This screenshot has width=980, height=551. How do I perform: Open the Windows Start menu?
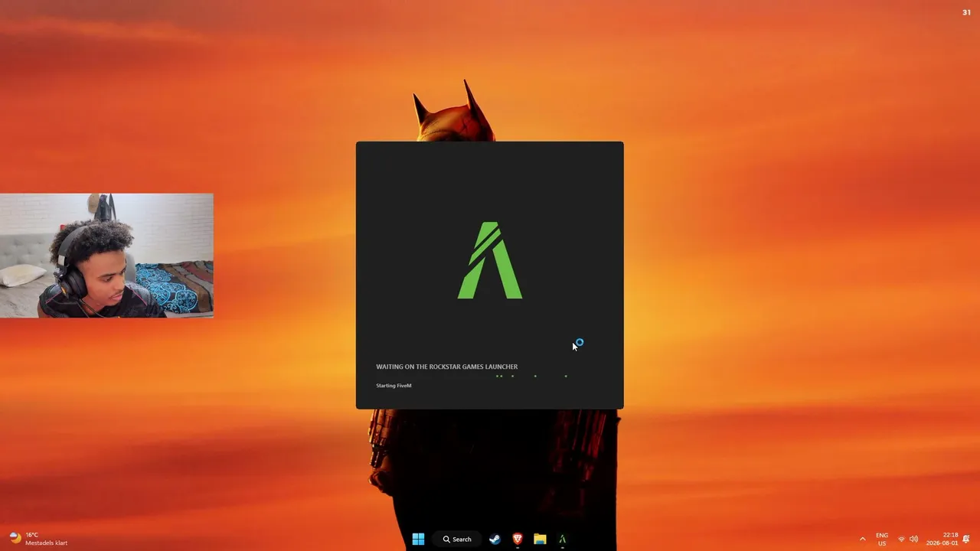418,540
